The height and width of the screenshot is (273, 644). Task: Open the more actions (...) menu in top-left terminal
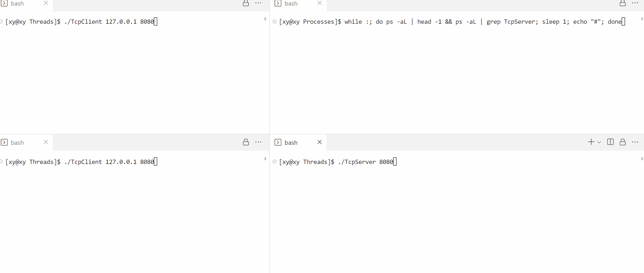258,3
